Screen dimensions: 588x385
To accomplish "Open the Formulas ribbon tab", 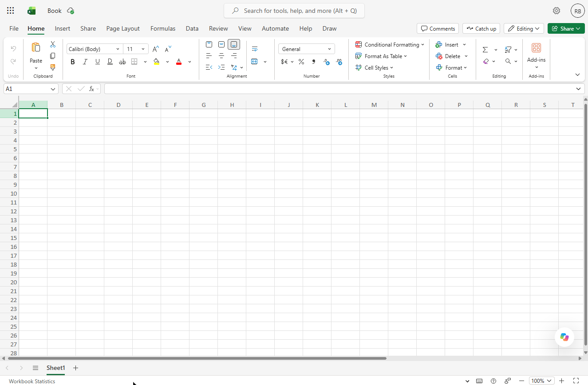I will (x=163, y=28).
